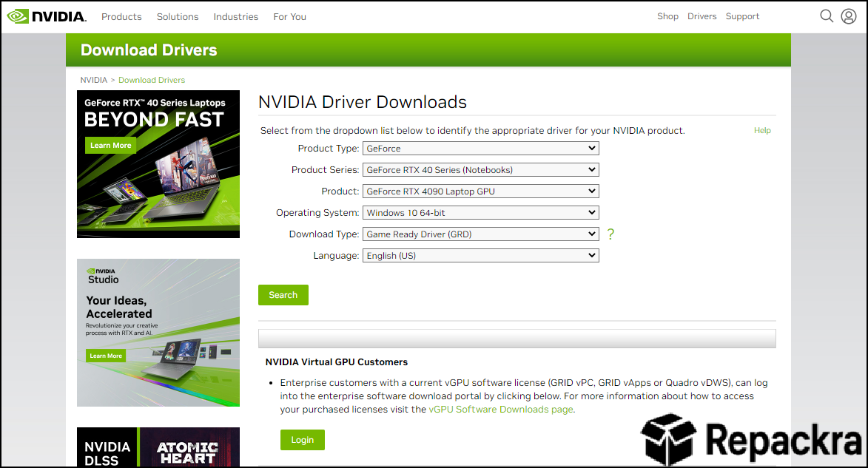The image size is (868, 468).
Task: Click the NVIDIA breadcrumb link
Action: coord(93,80)
